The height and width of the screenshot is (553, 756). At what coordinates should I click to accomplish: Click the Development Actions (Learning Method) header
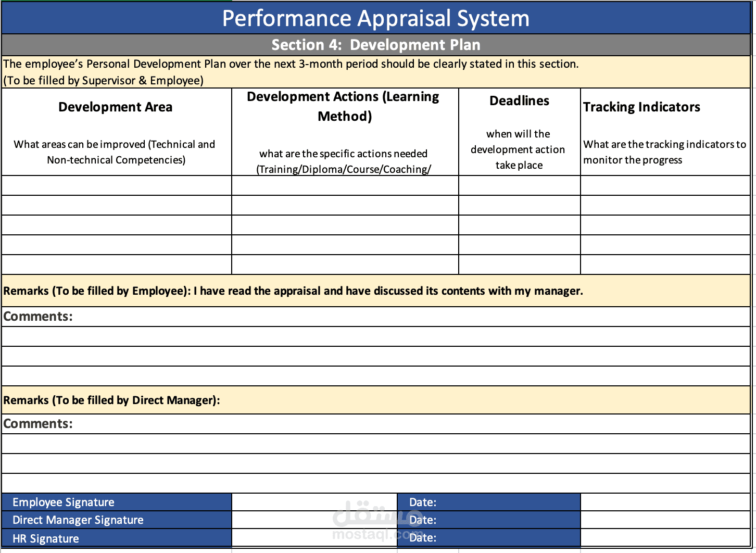[x=345, y=132]
